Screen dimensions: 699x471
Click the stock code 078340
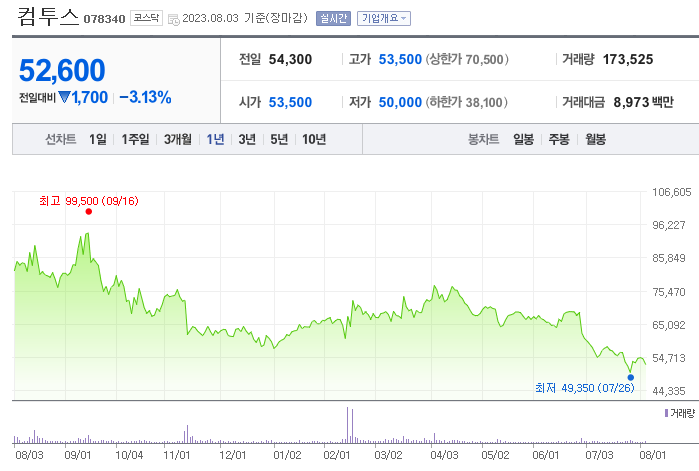pyautogui.click(x=104, y=19)
